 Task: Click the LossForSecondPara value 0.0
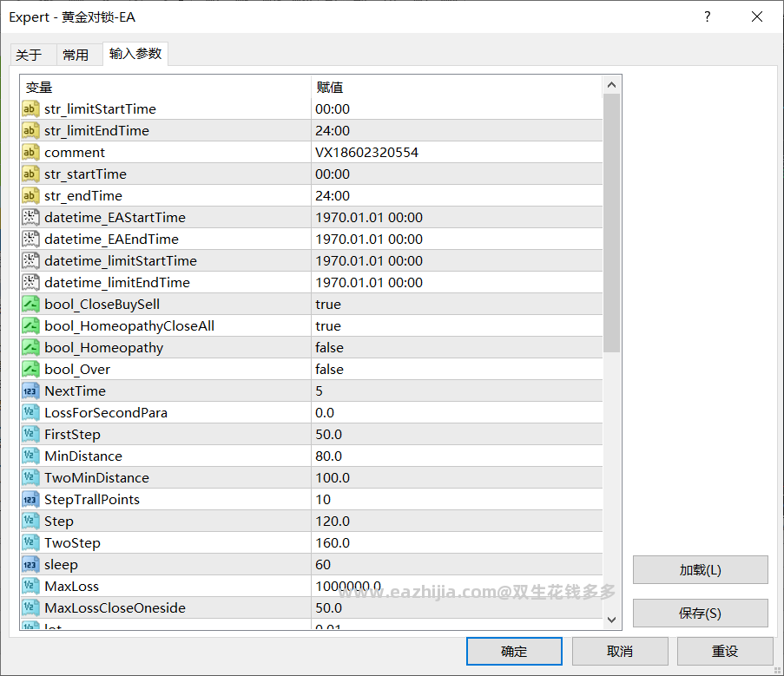[325, 413]
